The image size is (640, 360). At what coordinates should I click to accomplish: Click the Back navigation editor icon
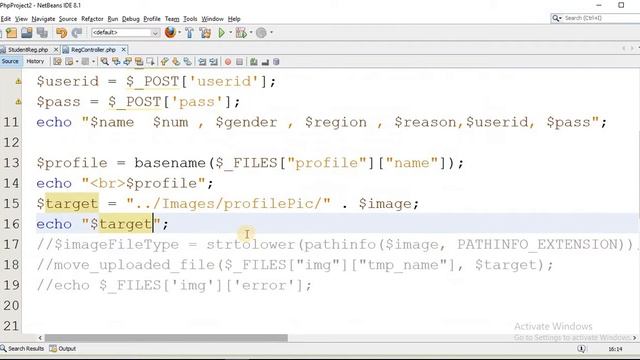click(x=69, y=62)
